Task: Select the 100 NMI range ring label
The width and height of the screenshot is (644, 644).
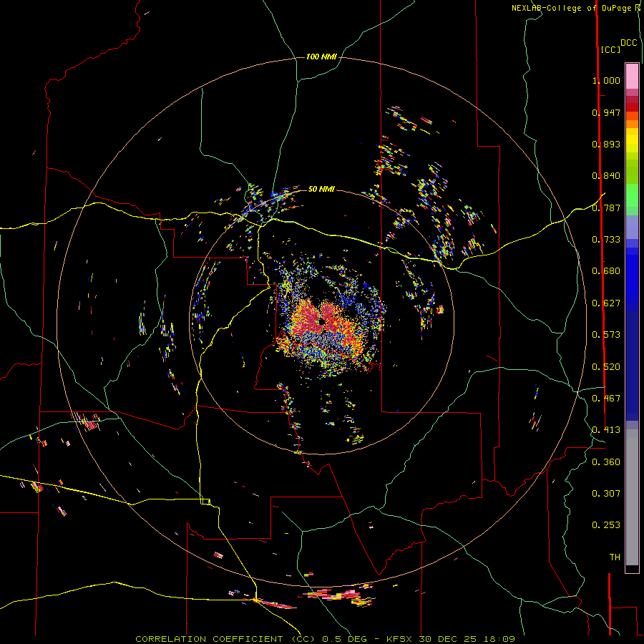Action: point(321,57)
